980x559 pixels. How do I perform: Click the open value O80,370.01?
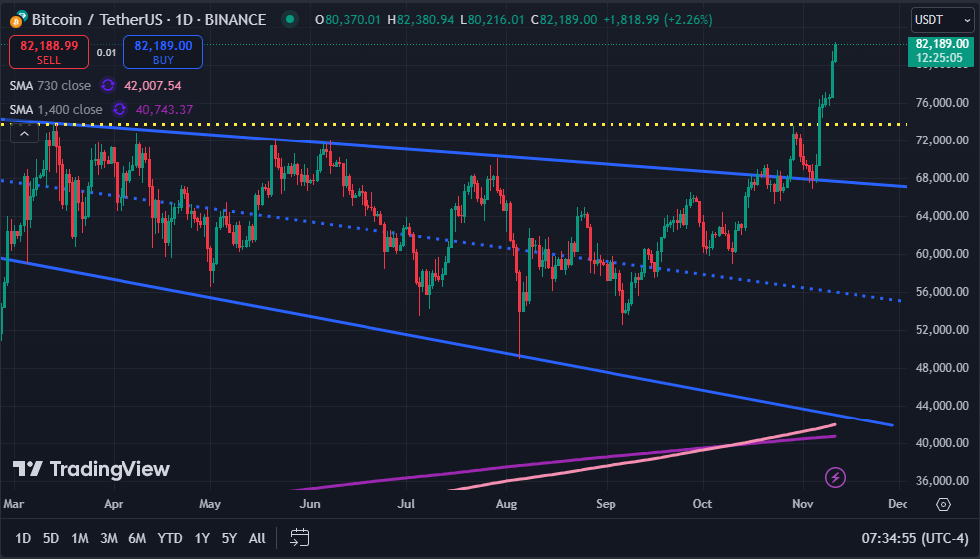[x=349, y=19]
